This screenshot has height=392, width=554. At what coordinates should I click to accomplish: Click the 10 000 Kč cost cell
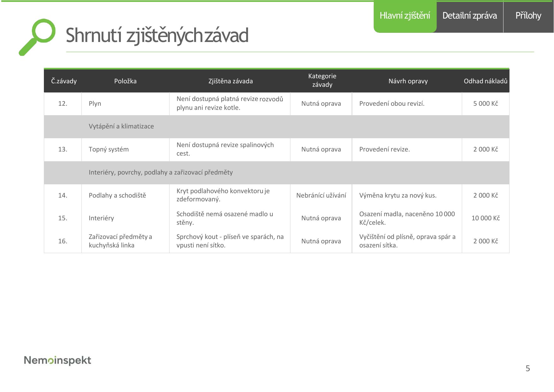[x=485, y=218]
